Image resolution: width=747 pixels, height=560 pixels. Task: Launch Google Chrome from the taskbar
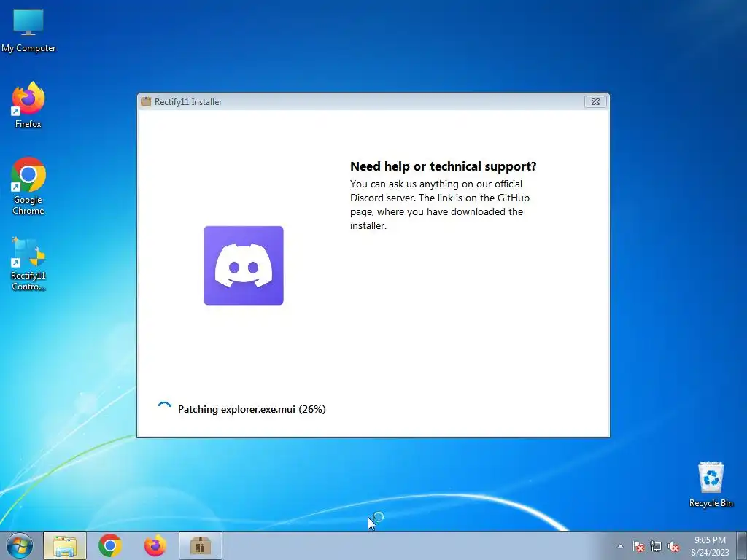click(x=110, y=545)
